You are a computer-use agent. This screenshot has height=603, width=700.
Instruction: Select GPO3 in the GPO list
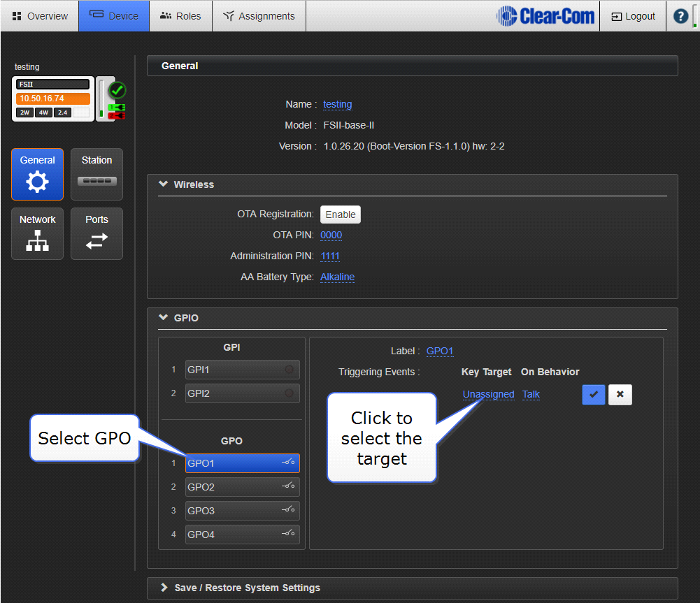point(243,511)
